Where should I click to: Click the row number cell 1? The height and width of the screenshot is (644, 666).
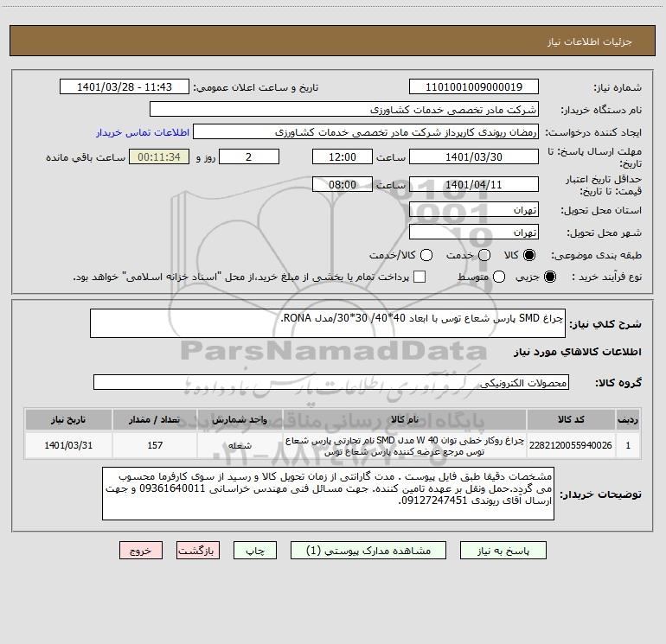(x=628, y=445)
